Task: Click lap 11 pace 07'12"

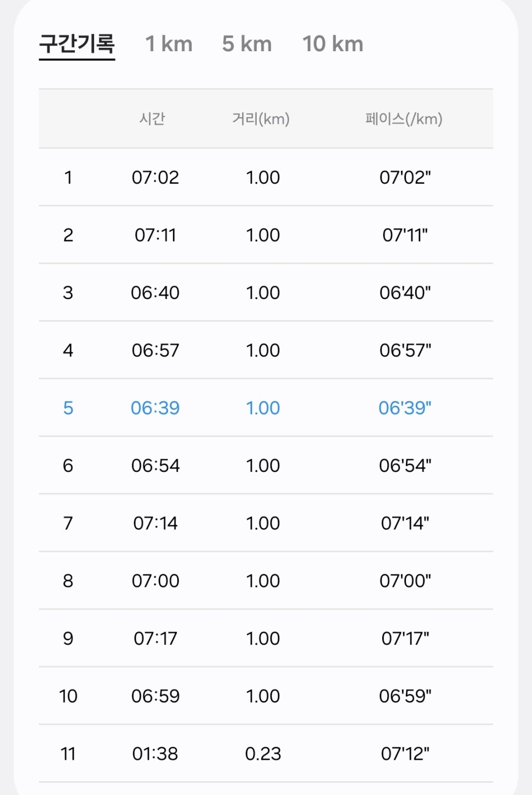Action: (405, 754)
